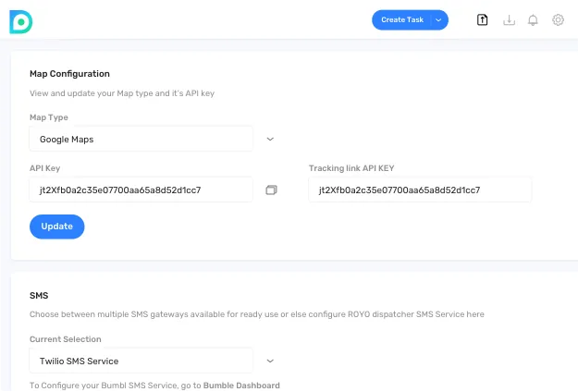Open the notifications bell
This screenshot has width=578, height=392.
click(x=533, y=20)
